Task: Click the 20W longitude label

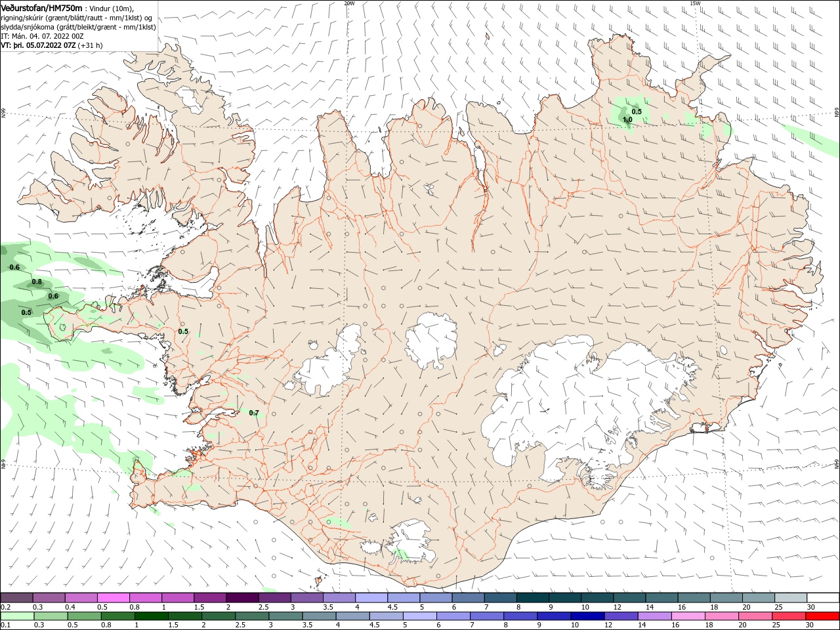Action: (349, 3)
